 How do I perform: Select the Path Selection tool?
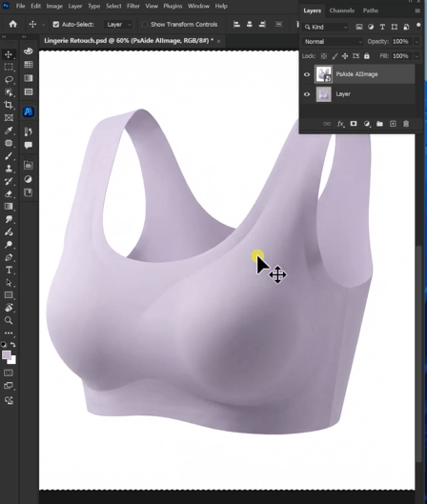[x=9, y=283]
